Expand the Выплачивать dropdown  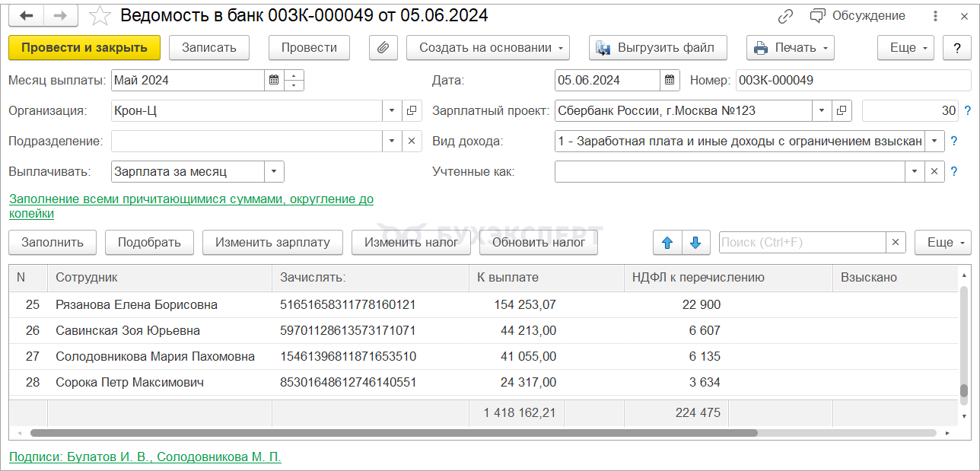(274, 171)
